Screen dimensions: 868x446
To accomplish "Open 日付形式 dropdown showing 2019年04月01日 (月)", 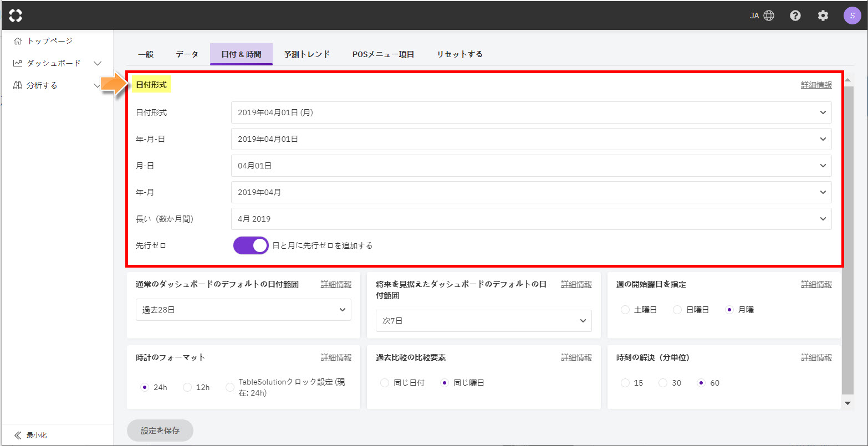I will pyautogui.click(x=531, y=112).
